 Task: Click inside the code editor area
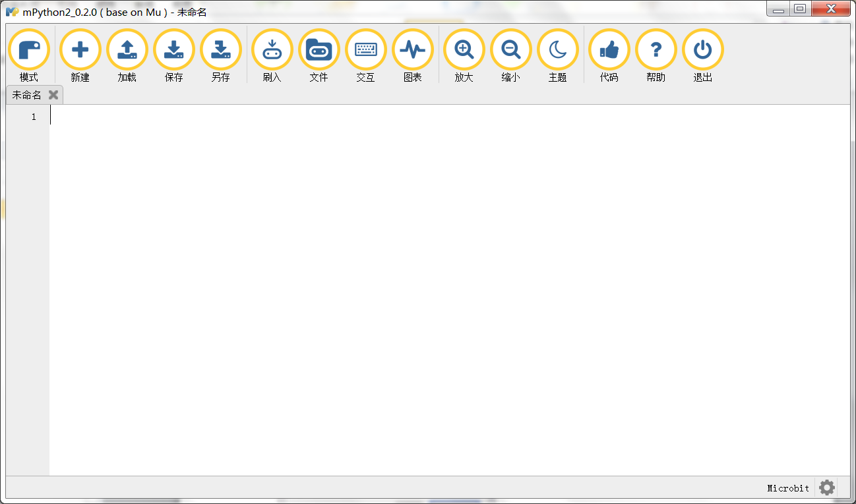[450, 290]
